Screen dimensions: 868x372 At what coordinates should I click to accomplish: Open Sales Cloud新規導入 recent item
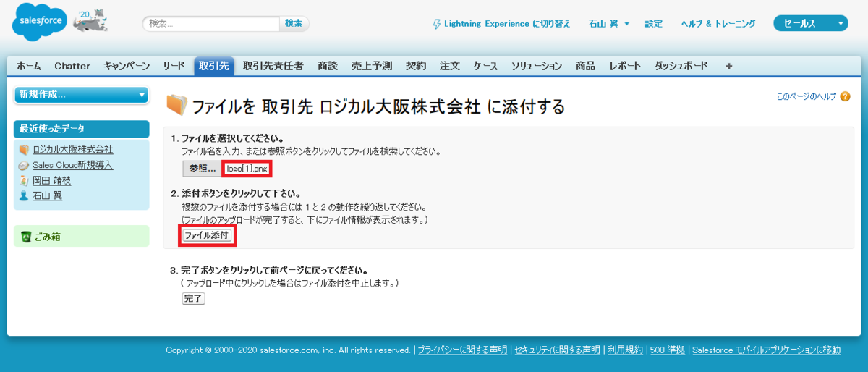coord(73,165)
